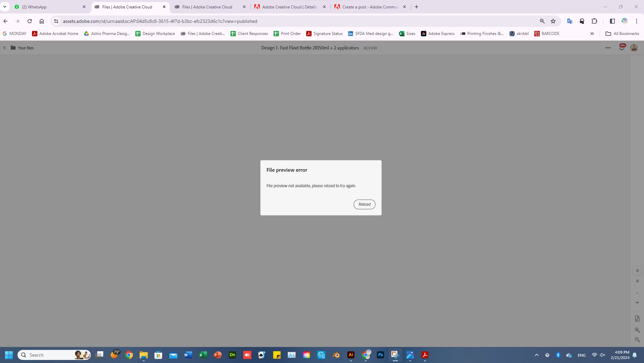Open site information icon in address bar
644x363 pixels.
(56, 21)
